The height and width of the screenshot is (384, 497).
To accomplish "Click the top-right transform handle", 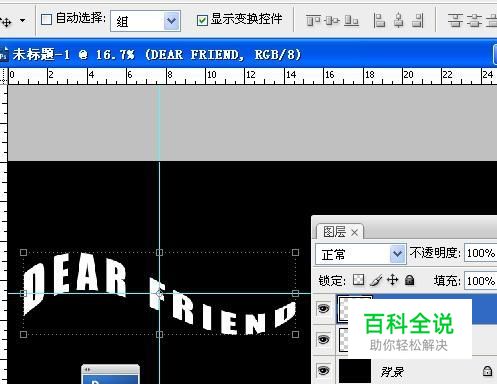I will (x=295, y=252).
